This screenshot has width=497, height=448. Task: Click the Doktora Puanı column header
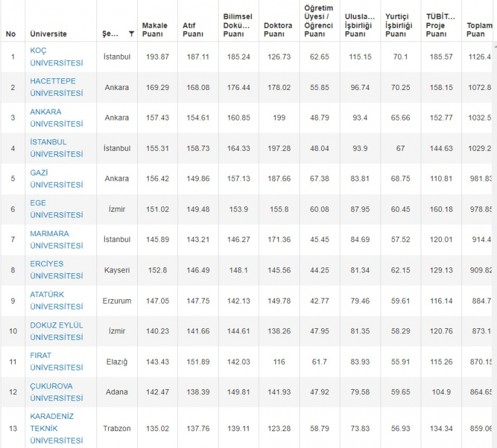pyautogui.click(x=278, y=30)
